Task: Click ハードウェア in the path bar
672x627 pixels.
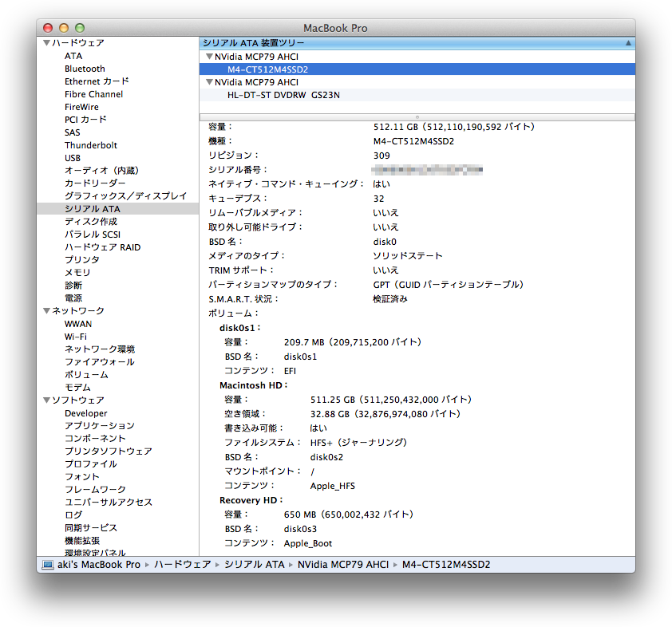Action: 183,565
